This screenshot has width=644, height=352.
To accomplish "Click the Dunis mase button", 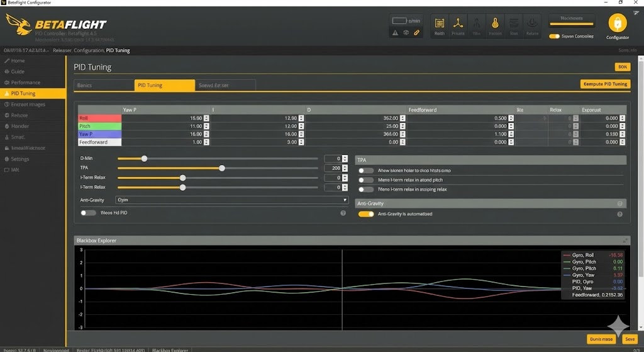I will pos(601,339).
